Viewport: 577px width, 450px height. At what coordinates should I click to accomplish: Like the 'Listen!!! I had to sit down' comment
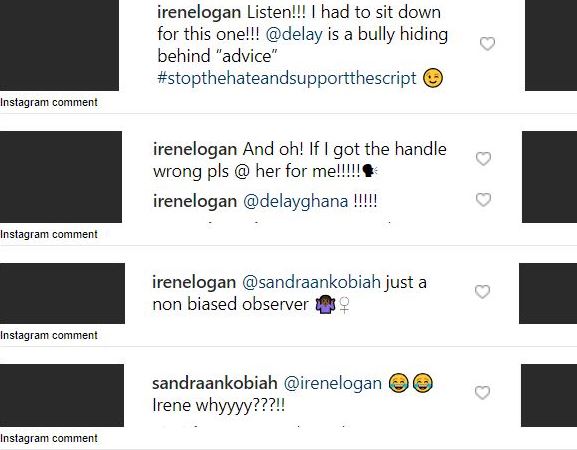(x=487, y=44)
